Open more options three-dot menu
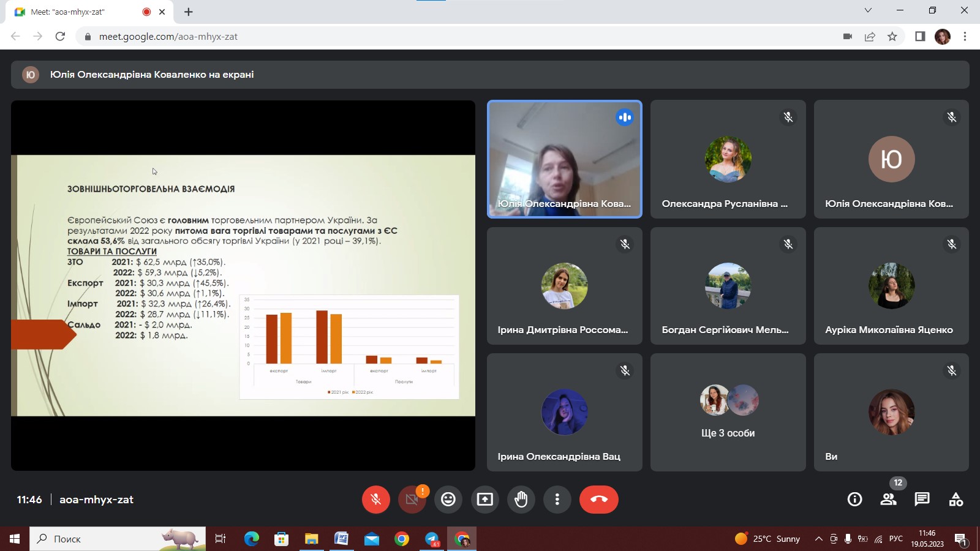 (x=557, y=500)
